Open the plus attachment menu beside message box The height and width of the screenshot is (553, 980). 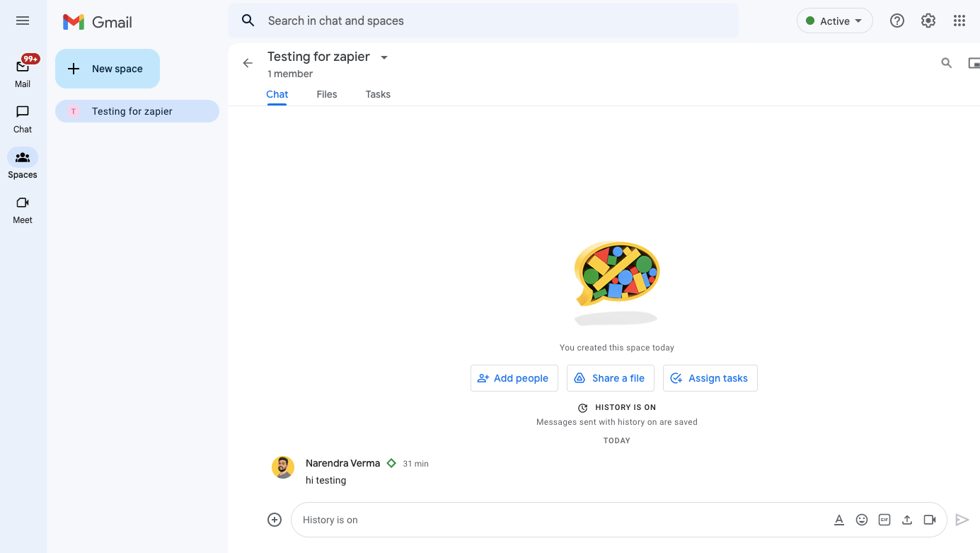point(275,520)
